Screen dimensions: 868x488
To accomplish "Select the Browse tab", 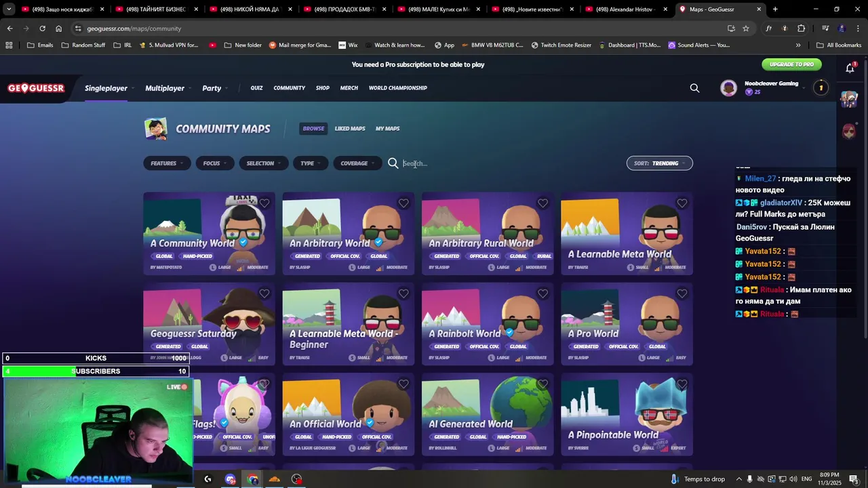I will [313, 129].
